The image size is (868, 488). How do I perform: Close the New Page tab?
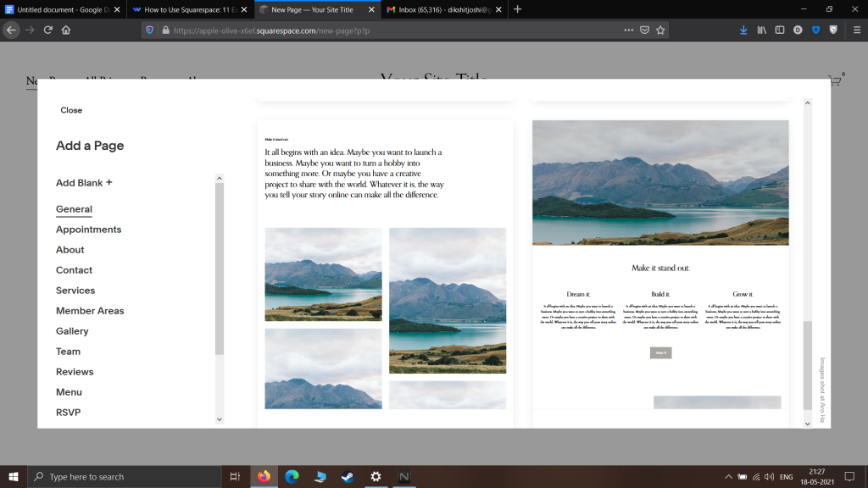click(x=371, y=9)
